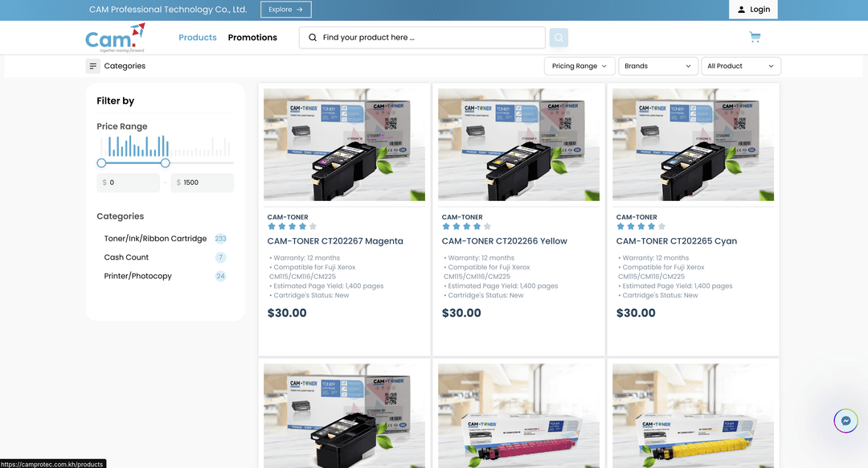Go to the Products menu

[x=198, y=38]
